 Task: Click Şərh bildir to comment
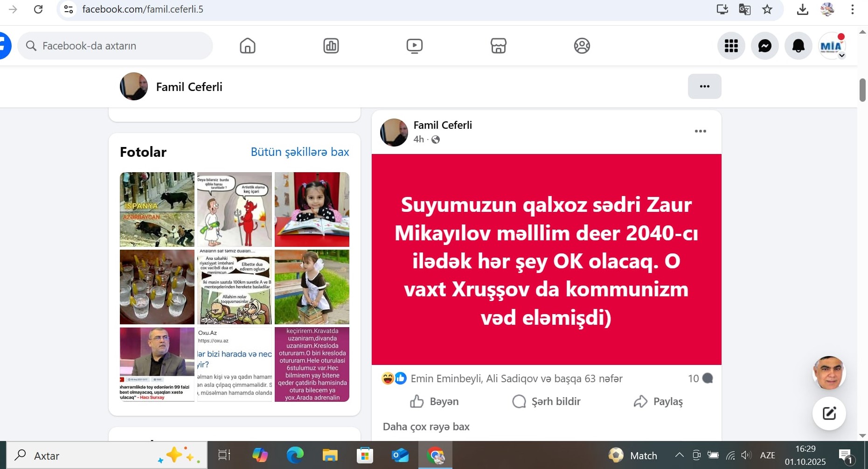(x=546, y=401)
